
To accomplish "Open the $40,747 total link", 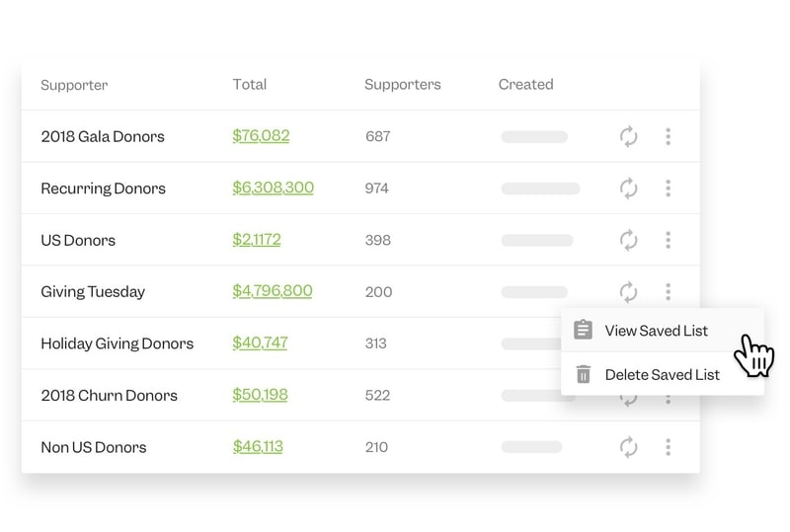I will 260,342.
